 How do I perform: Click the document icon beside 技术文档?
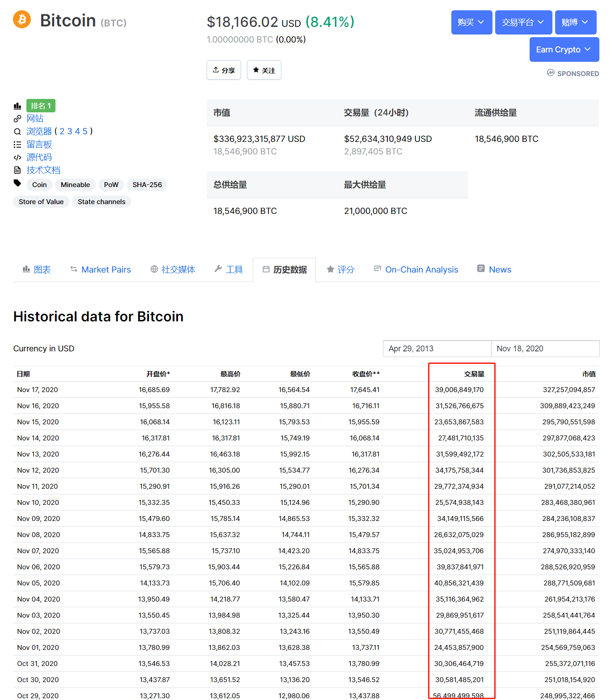pos(17,170)
